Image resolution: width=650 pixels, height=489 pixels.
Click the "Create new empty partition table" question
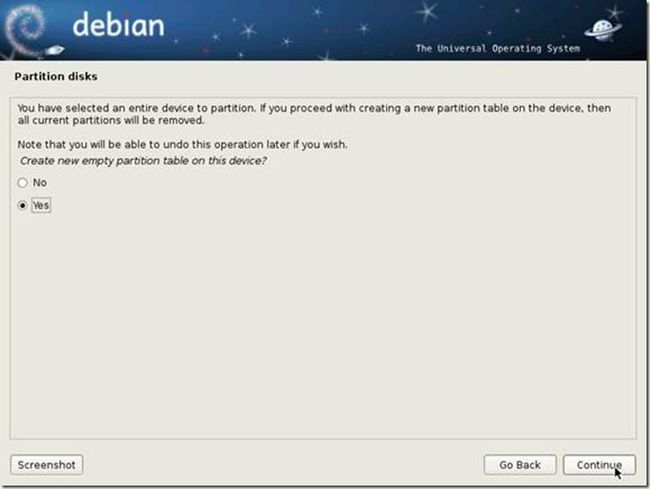tap(143, 161)
